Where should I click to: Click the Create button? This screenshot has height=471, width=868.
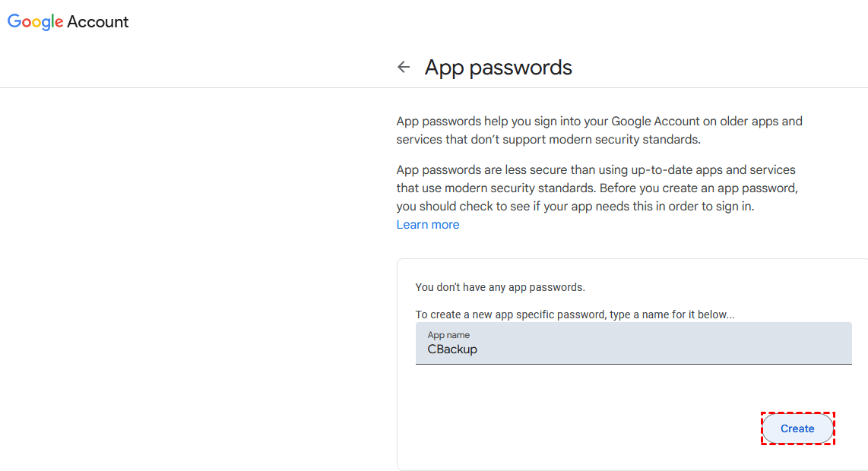point(797,428)
